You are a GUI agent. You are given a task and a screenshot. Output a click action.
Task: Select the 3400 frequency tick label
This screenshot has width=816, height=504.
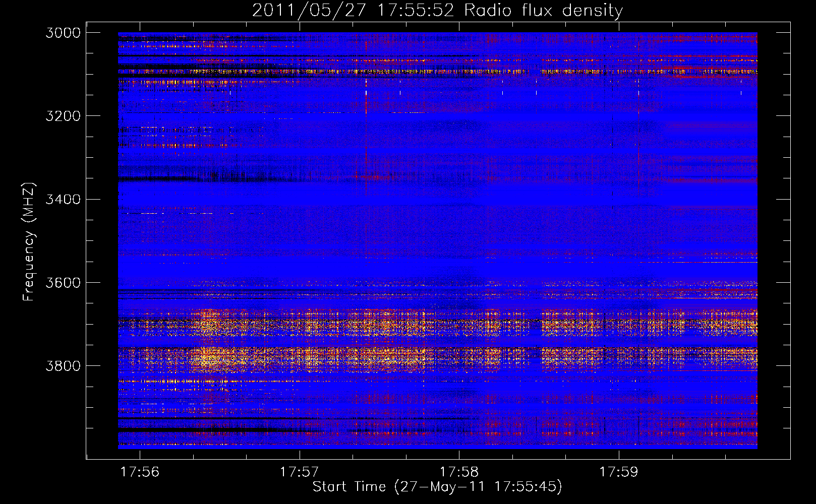pos(63,199)
